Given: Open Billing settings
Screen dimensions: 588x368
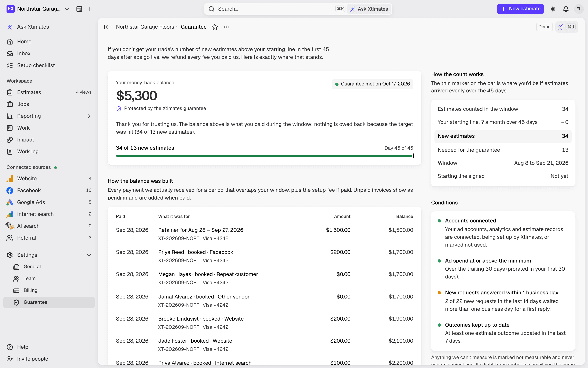Looking at the screenshot, I should coord(49,290).
